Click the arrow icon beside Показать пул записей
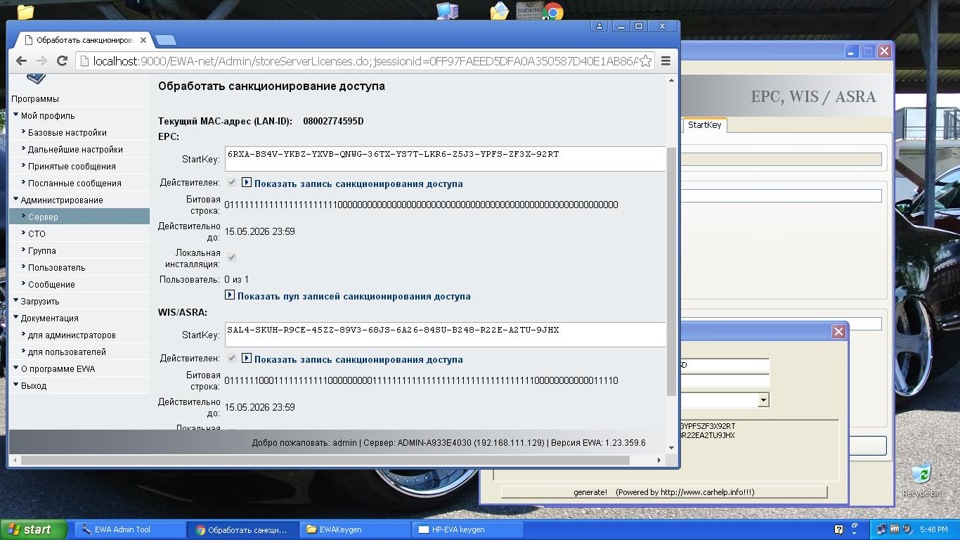The image size is (960, 540). (230, 295)
